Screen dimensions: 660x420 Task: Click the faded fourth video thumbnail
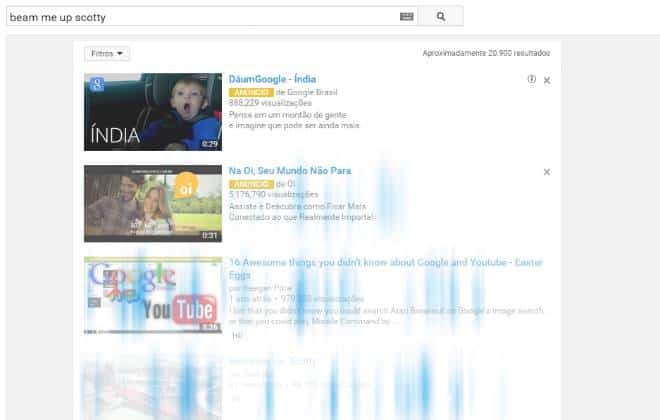pyautogui.click(x=152, y=386)
